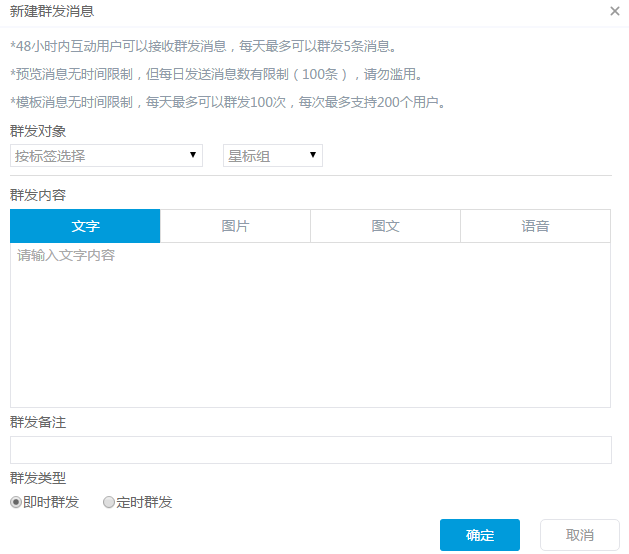629x554 pixels.
Task: Open the 图文 tab
Action: click(x=385, y=226)
